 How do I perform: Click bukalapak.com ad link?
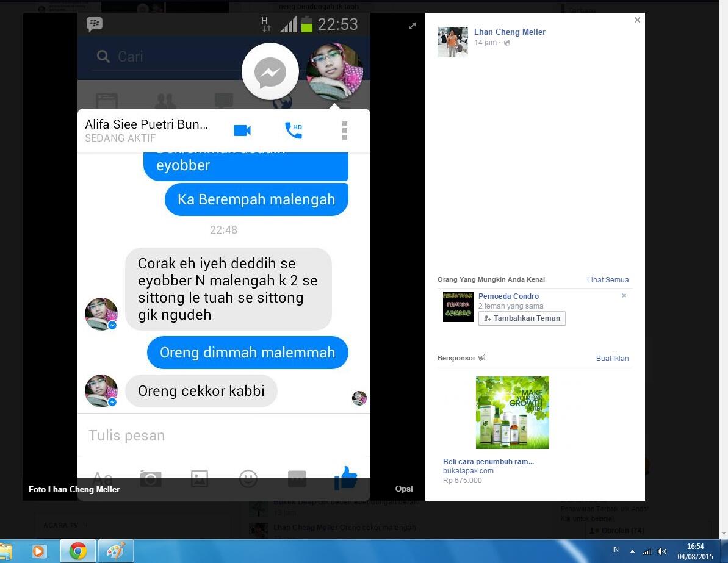(x=468, y=471)
